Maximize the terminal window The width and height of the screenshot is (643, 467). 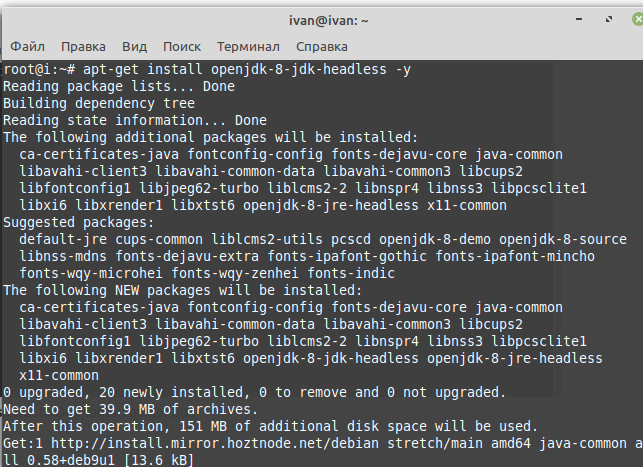click(609, 19)
